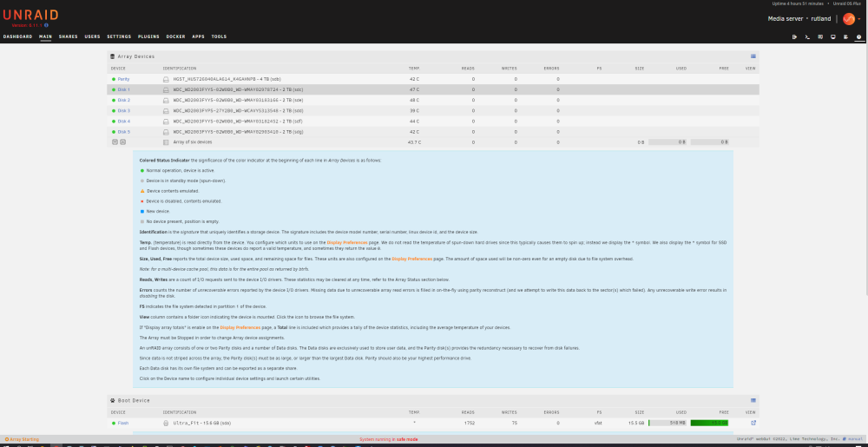Image resolution: width=868 pixels, height=447 pixels.
Task: Open the SETTINGS menu
Action: click(x=119, y=36)
